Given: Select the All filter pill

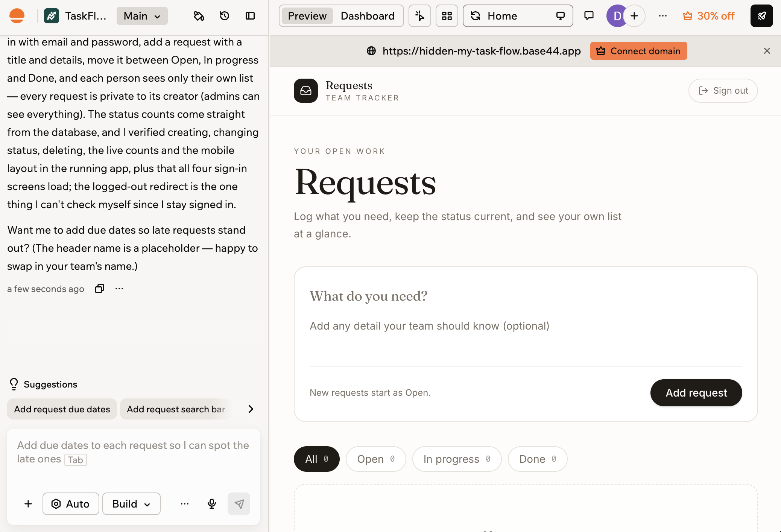Looking at the screenshot, I should [317, 459].
